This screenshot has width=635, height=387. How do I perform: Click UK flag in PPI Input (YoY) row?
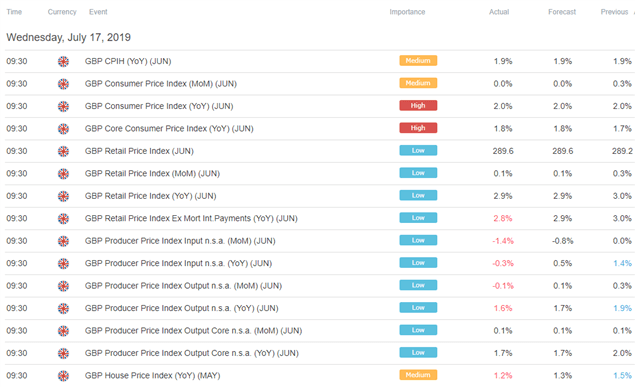tap(63, 264)
